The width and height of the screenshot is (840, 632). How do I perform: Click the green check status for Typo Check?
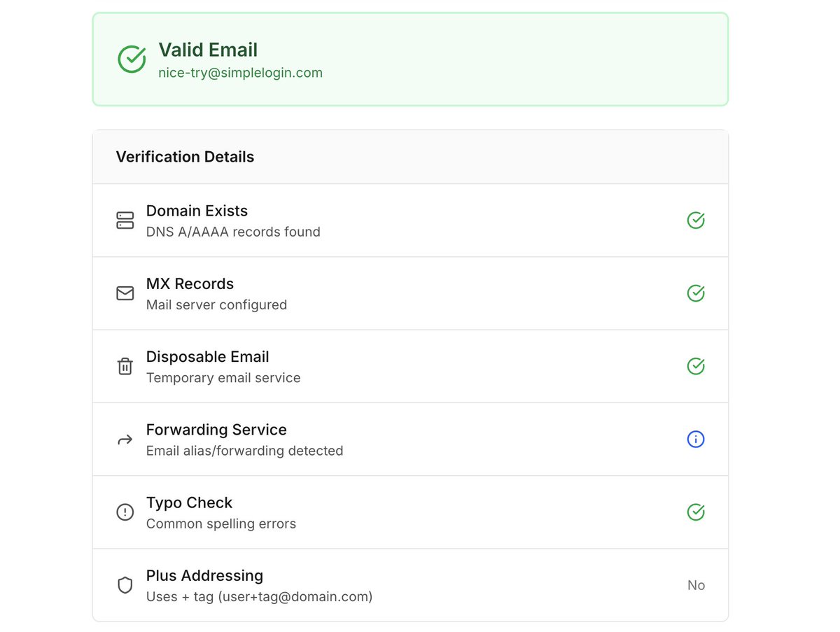point(696,512)
